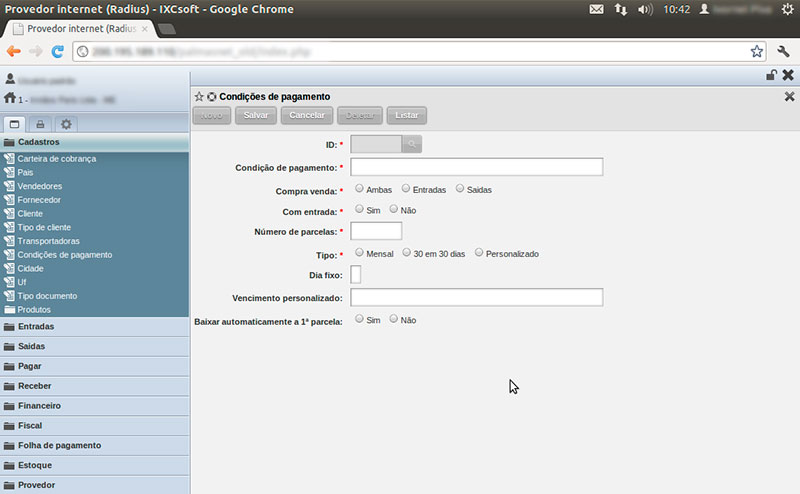The image size is (800, 494).
Task: Expand the Financeiro menu section
Action: pyautogui.click(x=94, y=406)
